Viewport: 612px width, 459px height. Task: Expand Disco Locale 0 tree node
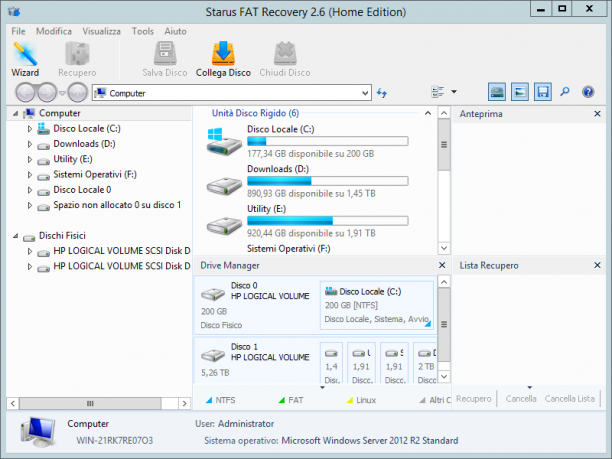pyautogui.click(x=30, y=190)
